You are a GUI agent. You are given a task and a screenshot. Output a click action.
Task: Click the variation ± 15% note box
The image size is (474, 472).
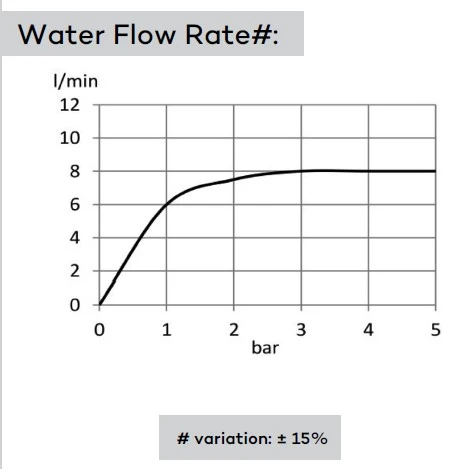[250, 438]
